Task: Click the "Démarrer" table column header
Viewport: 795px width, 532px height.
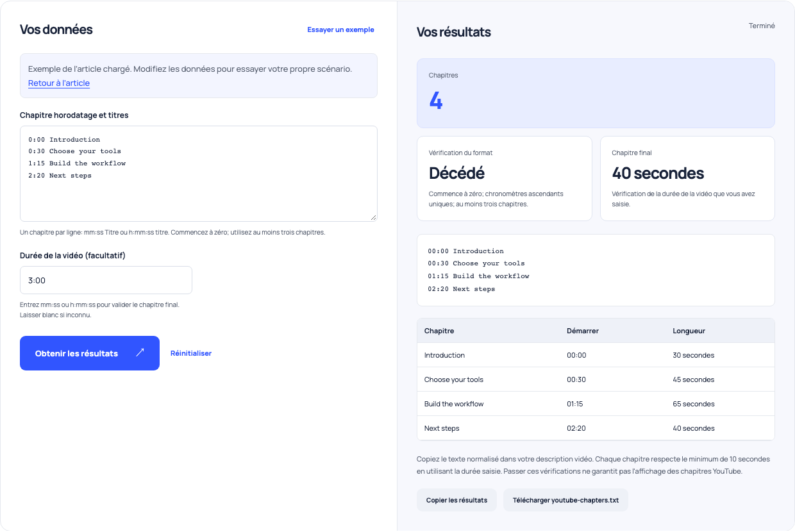Action: point(583,331)
